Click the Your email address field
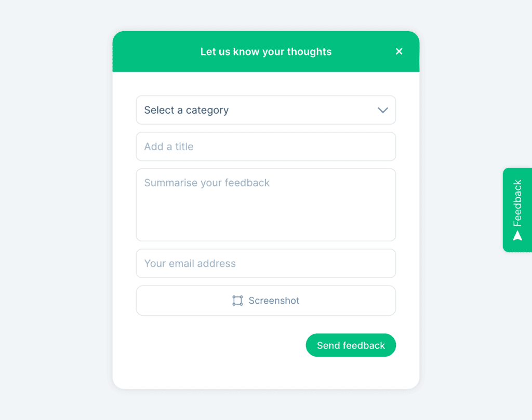The width and height of the screenshot is (532, 420). coord(266,263)
